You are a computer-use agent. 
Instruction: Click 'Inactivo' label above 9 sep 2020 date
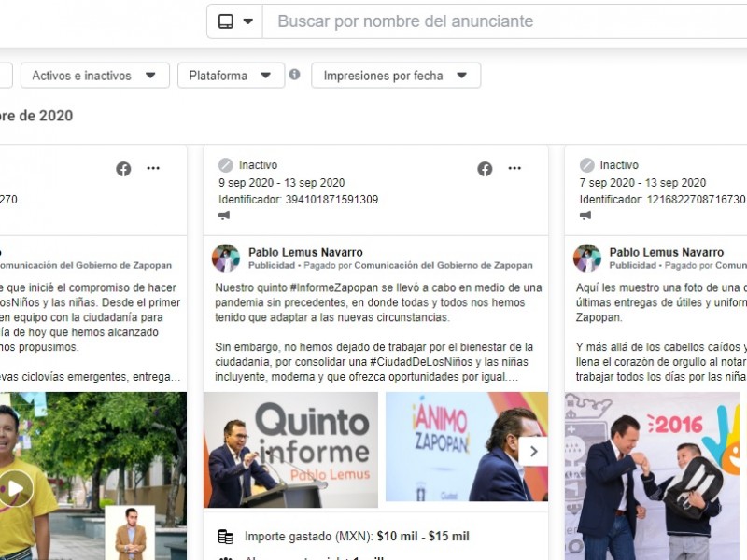tap(258, 165)
